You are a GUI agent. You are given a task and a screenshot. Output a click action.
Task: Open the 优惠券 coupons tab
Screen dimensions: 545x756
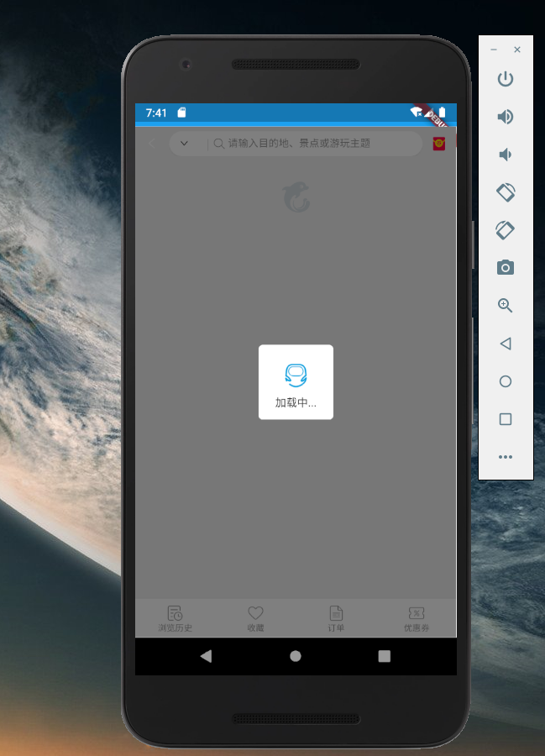click(417, 618)
